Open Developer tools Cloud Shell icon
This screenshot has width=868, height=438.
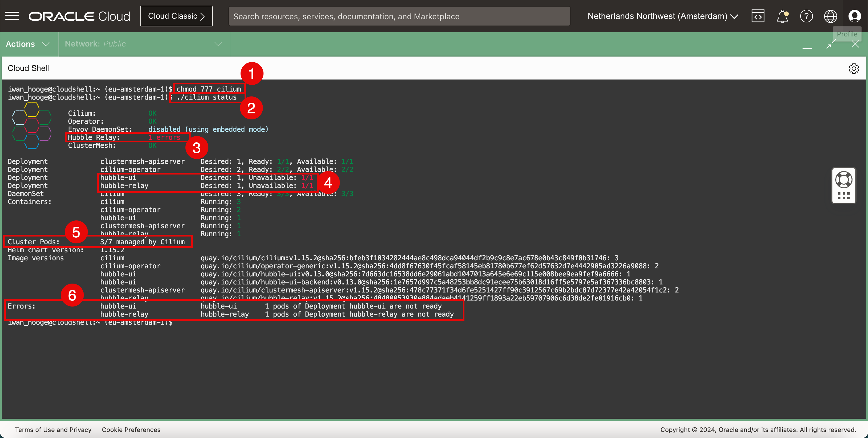point(757,16)
